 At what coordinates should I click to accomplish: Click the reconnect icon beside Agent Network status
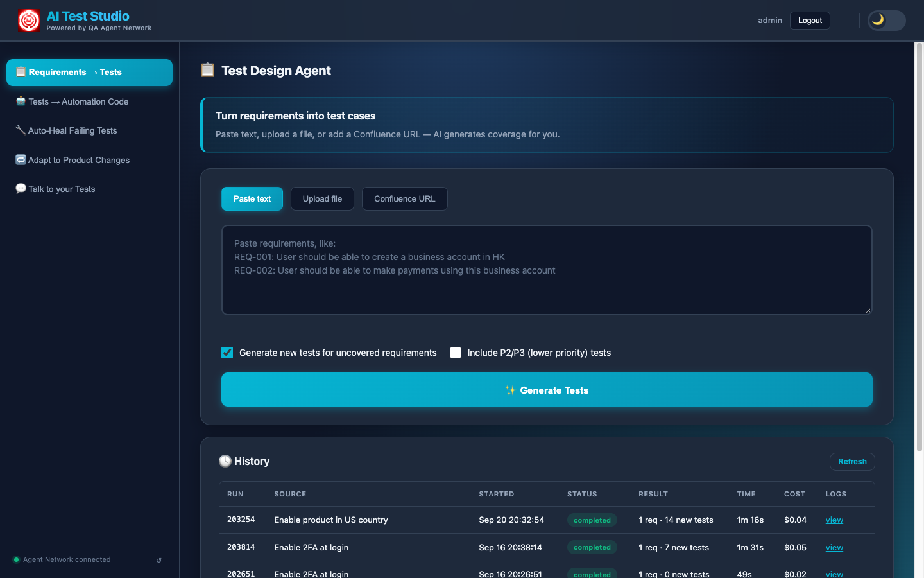coord(159,560)
